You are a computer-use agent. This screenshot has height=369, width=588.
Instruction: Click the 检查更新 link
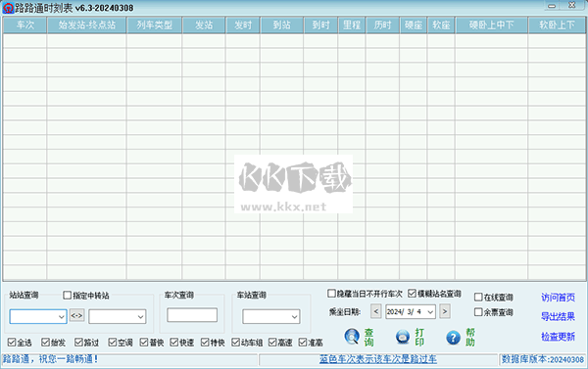click(558, 337)
